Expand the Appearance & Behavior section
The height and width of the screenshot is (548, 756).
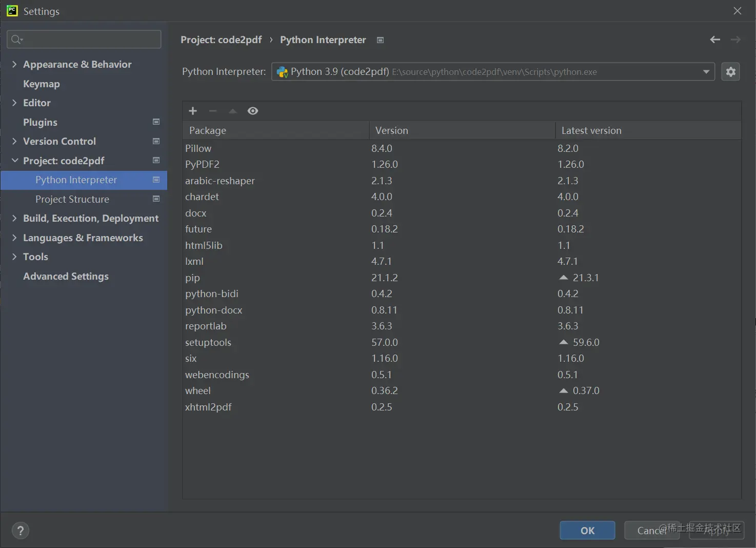click(x=14, y=64)
